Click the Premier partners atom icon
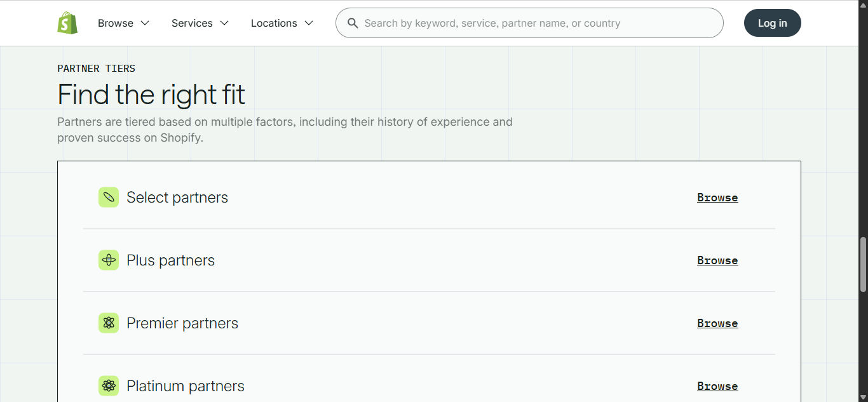The width and height of the screenshot is (868, 402). [109, 323]
